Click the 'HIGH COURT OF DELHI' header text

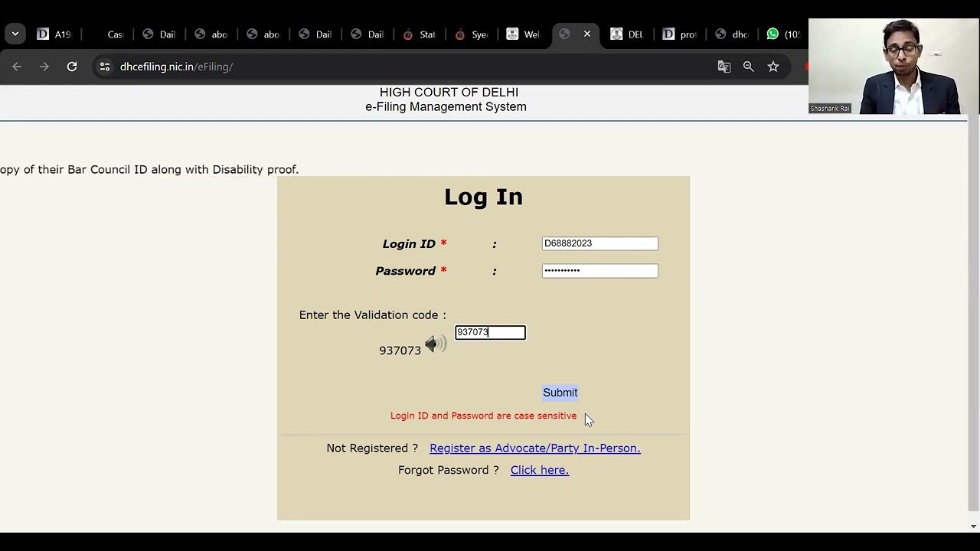(449, 93)
